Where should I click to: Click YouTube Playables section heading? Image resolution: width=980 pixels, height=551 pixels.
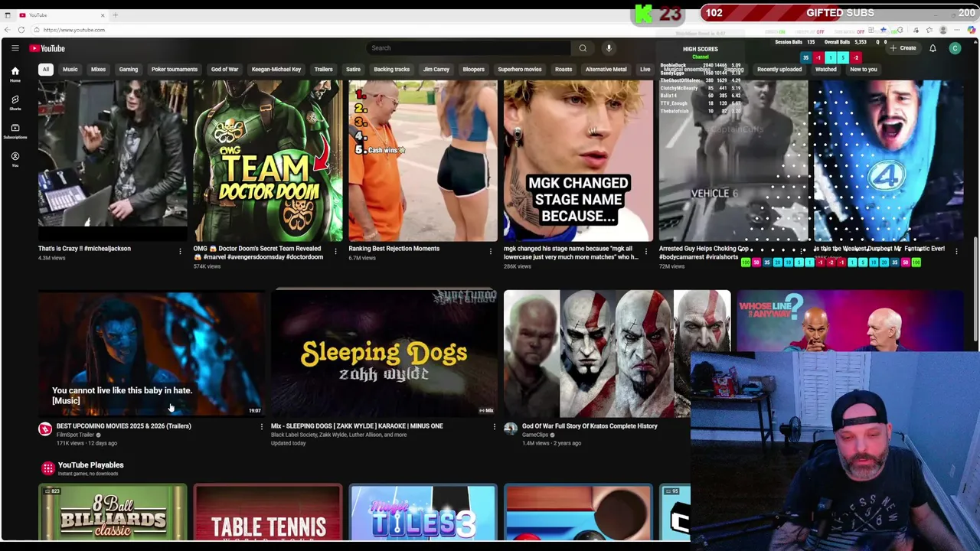point(90,465)
